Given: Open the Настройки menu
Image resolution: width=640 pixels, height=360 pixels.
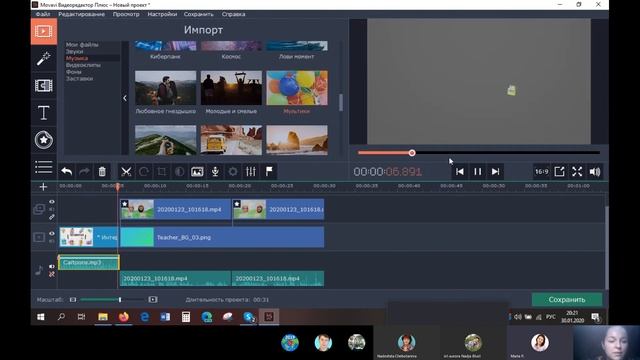Looking at the screenshot, I should (162, 14).
